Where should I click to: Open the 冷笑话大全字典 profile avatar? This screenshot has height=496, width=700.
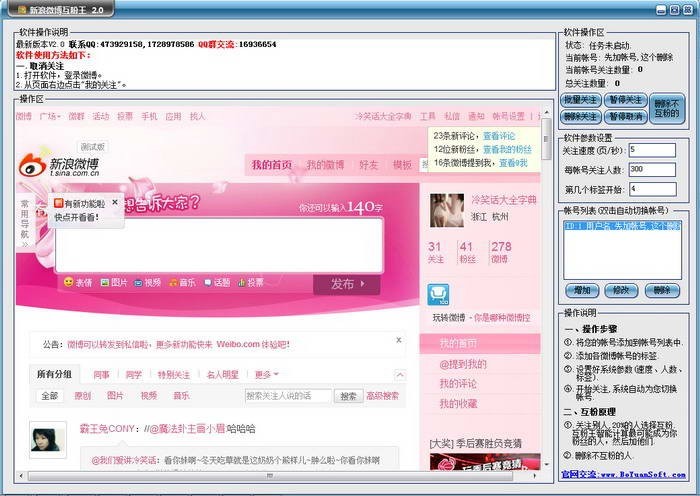(447, 210)
